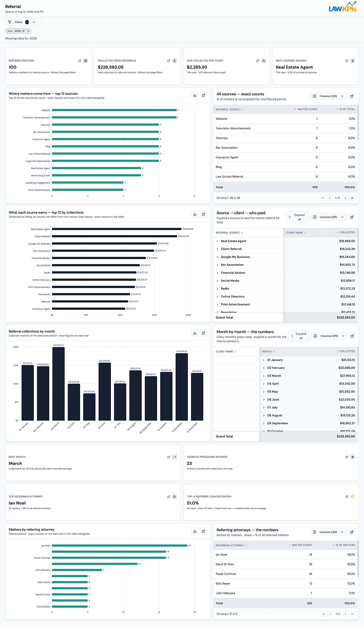This screenshot has width=364, height=628.
Task: Download Referral collections by month chart
Action: (195, 333)
